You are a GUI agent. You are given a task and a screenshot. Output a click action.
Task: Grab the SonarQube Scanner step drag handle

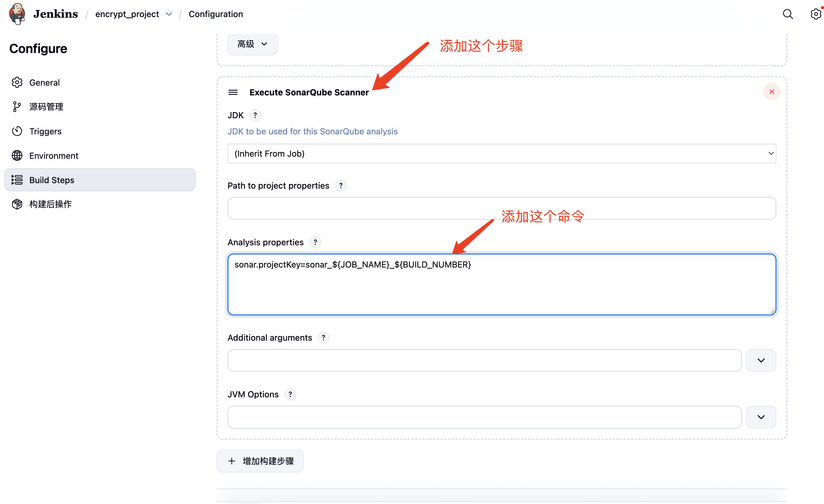pyautogui.click(x=233, y=92)
